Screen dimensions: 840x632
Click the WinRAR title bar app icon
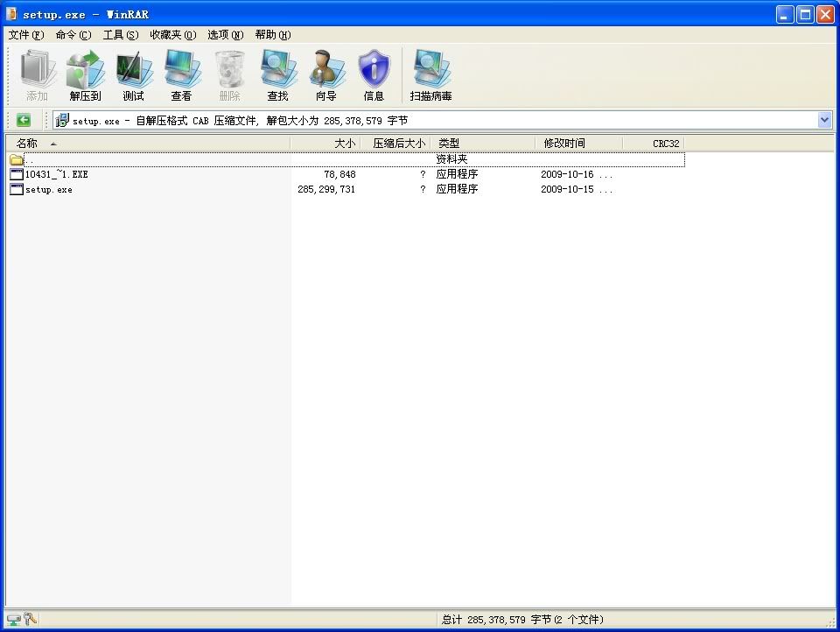(x=10, y=14)
